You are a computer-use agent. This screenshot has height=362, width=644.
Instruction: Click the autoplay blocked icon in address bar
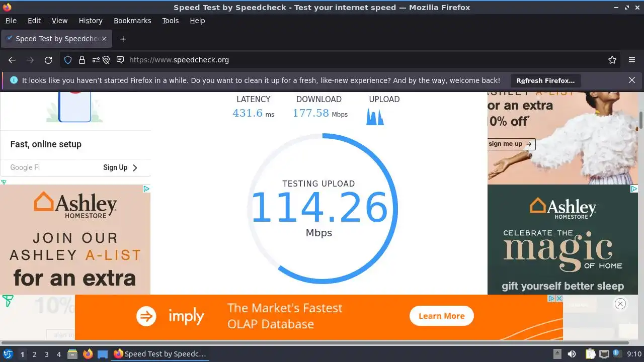(x=106, y=60)
